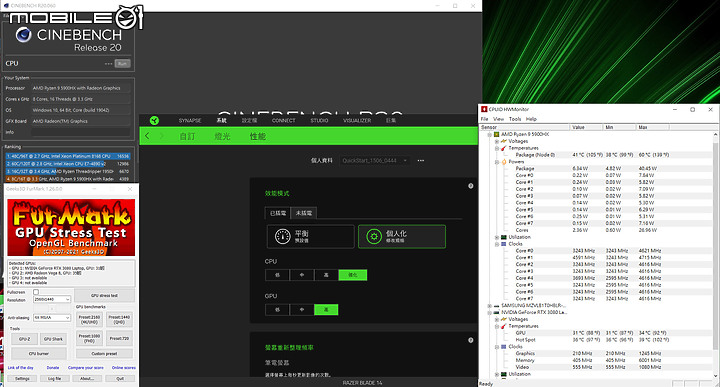Click Cinebench three-dot options next to Run
The width and height of the screenshot is (720, 387).
pyautogui.click(x=108, y=63)
